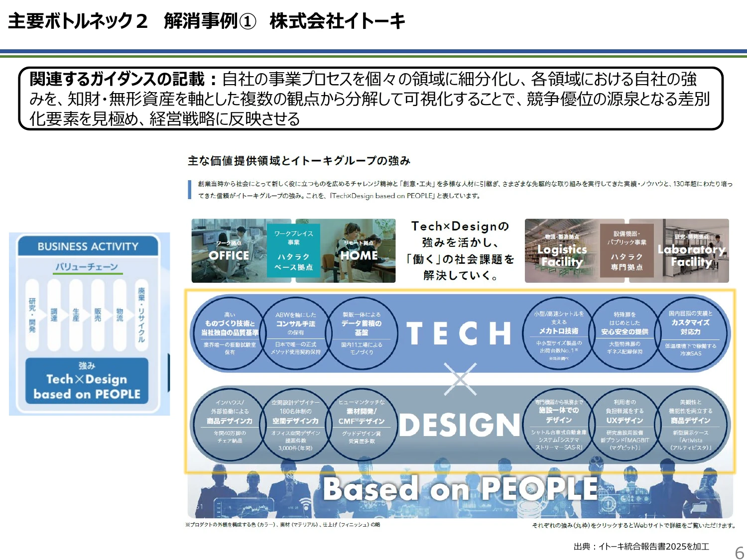The width and height of the screenshot is (747, 560).
Task: Click the slide title mentioning 株式会社イトーキ
Action: point(207,21)
